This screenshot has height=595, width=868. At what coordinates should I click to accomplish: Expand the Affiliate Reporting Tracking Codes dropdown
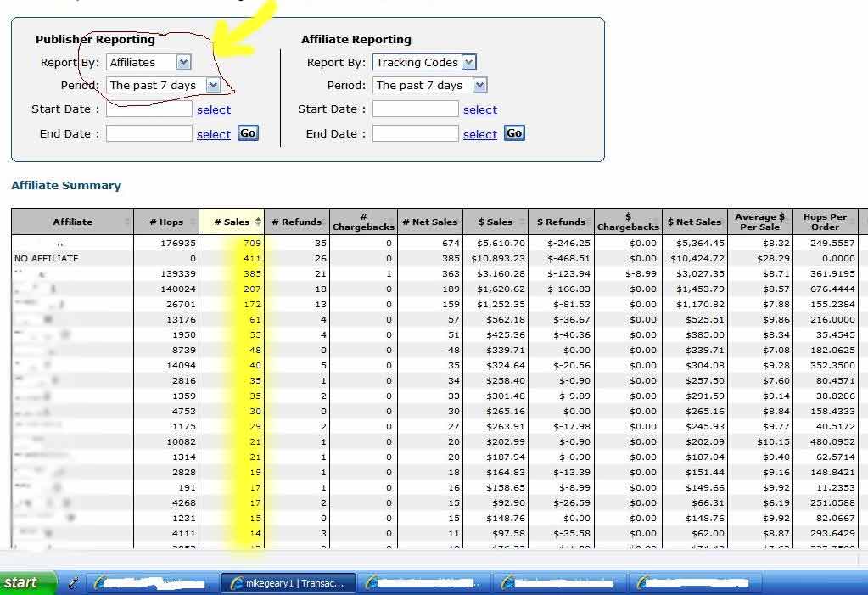pyautogui.click(x=468, y=62)
